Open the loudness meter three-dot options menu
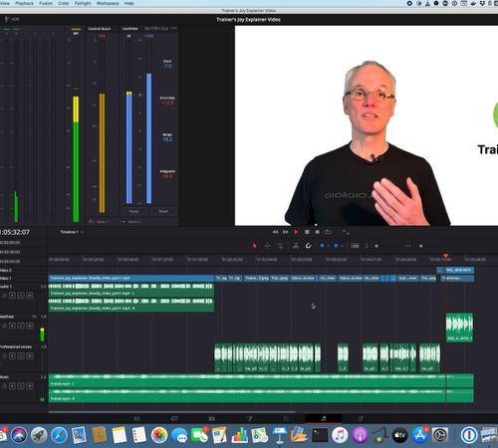 pyautogui.click(x=173, y=29)
